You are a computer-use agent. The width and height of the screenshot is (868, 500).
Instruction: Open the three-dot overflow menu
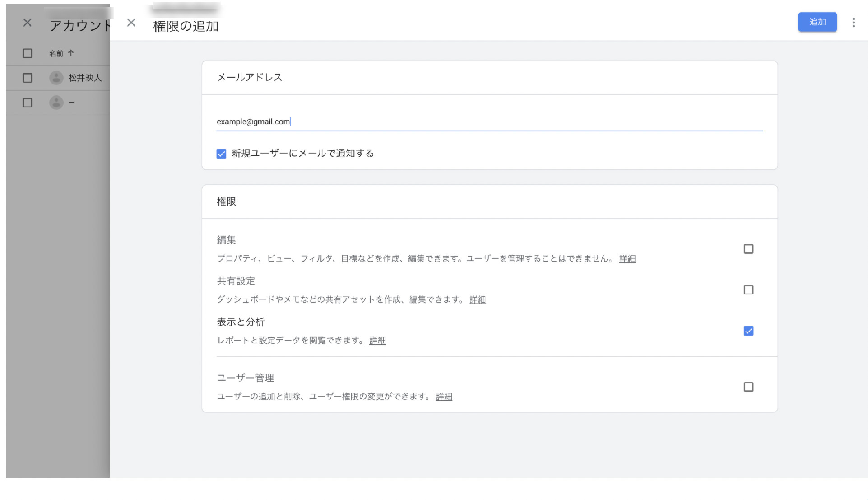pyautogui.click(x=854, y=22)
